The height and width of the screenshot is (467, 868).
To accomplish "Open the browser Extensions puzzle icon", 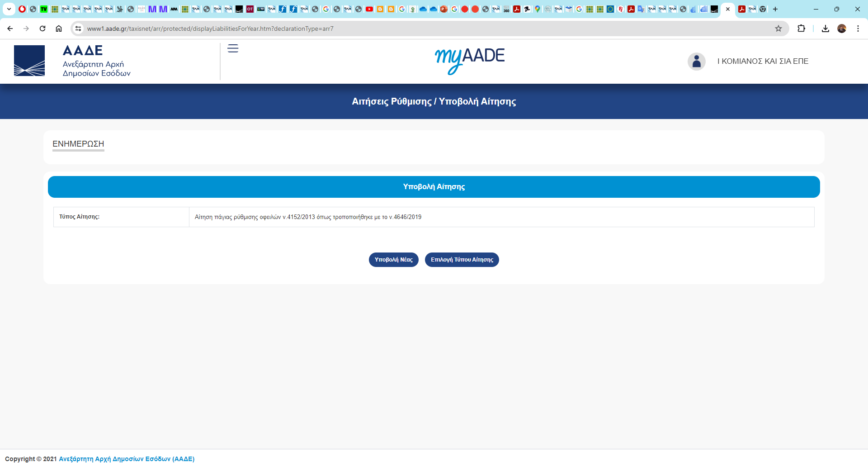I will pyautogui.click(x=801, y=29).
